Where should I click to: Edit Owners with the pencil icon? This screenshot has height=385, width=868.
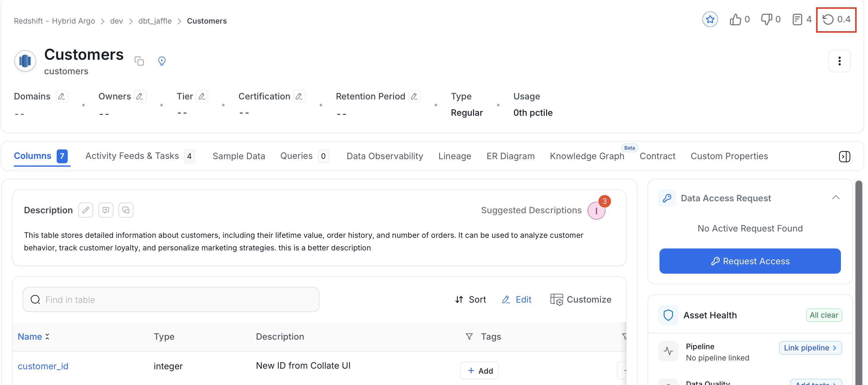(x=140, y=96)
